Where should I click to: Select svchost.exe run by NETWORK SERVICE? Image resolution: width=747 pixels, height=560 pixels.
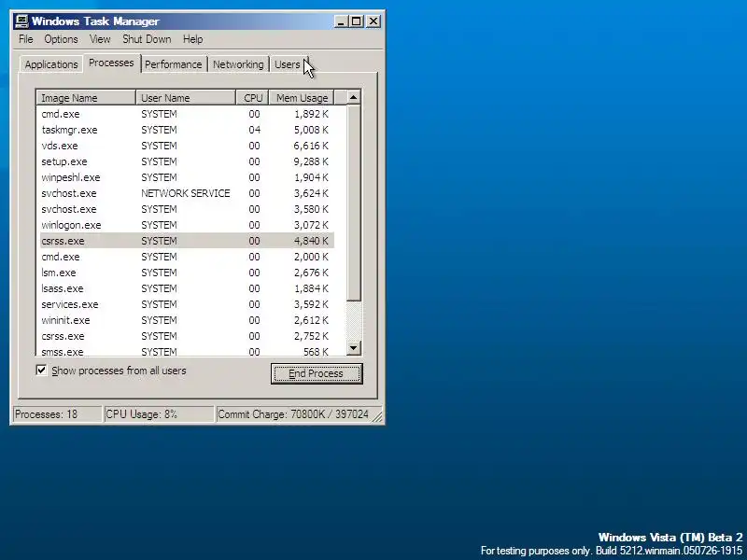(x=188, y=193)
